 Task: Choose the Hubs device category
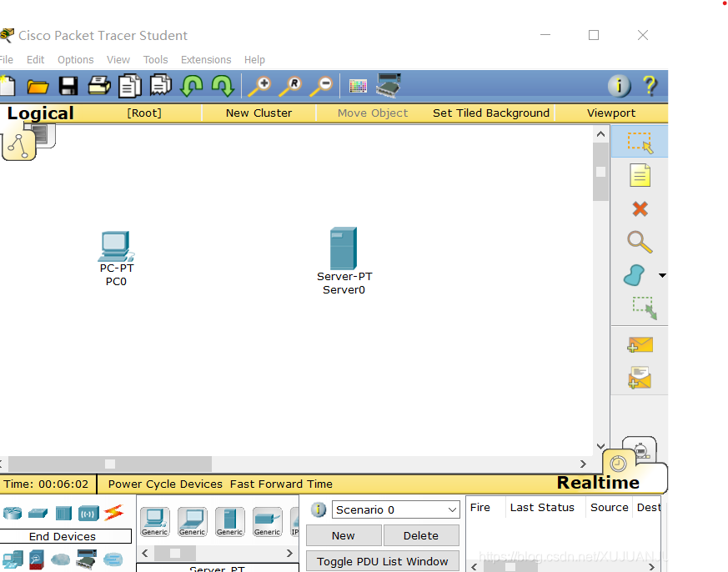[63, 513]
